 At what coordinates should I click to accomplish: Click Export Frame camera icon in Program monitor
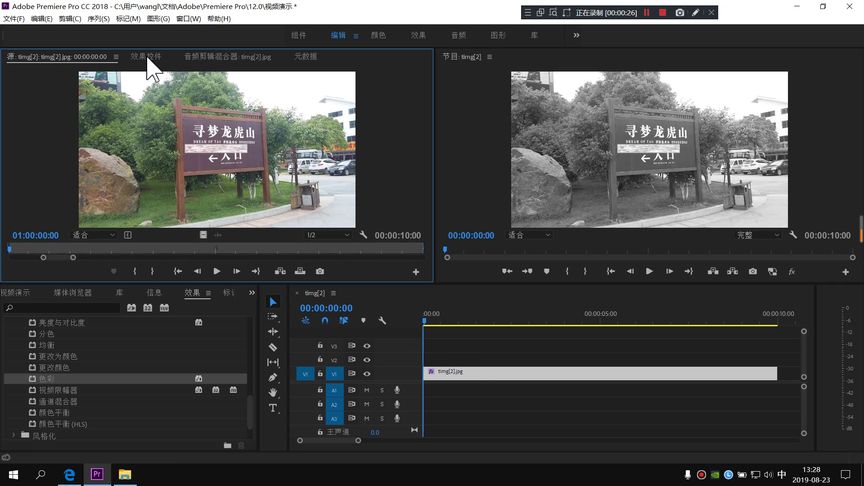751,271
